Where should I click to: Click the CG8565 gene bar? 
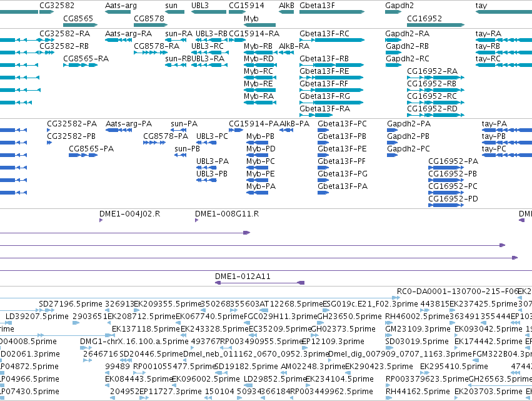(x=81, y=25)
